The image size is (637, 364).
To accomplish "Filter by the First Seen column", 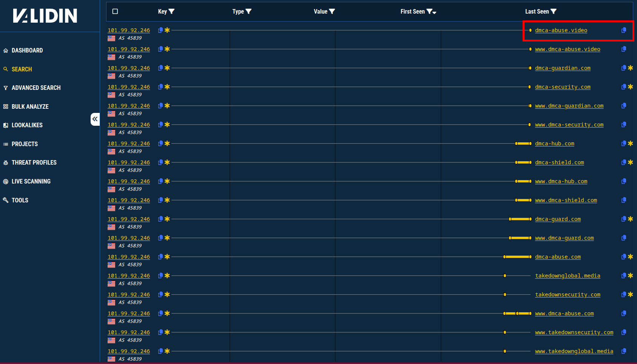I will point(429,12).
